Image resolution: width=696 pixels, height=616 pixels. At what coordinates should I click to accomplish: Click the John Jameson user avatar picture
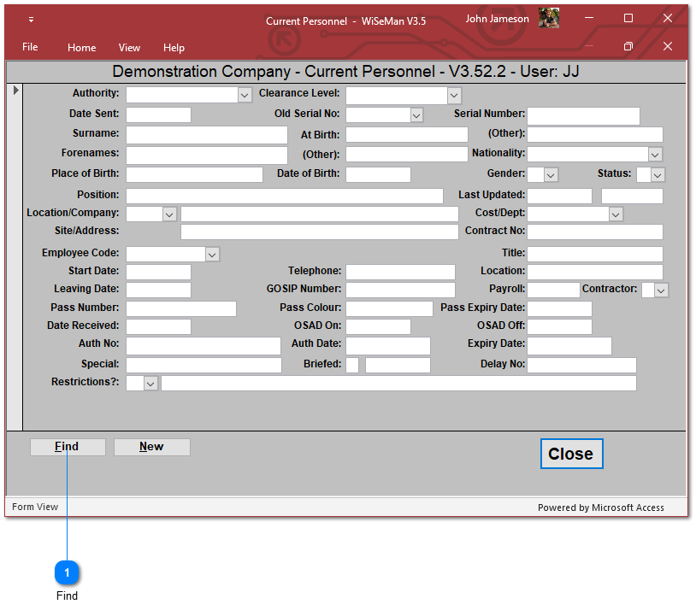point(548,19)
